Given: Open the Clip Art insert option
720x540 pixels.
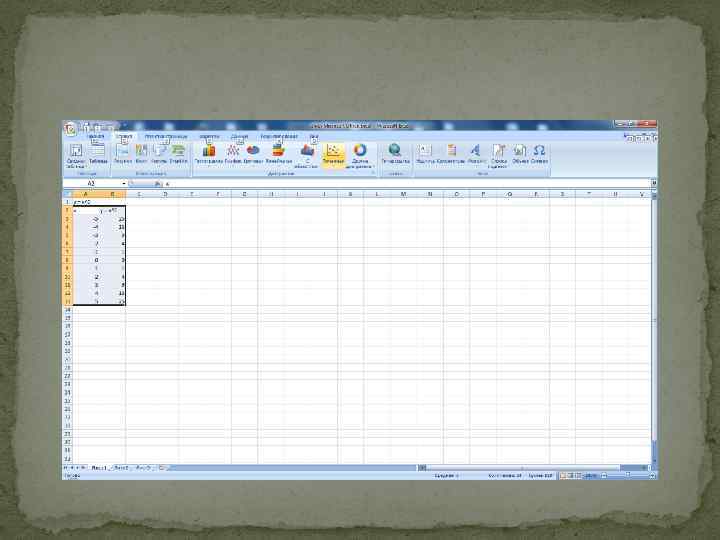Looking at the screenshot, I should point(141,154).
